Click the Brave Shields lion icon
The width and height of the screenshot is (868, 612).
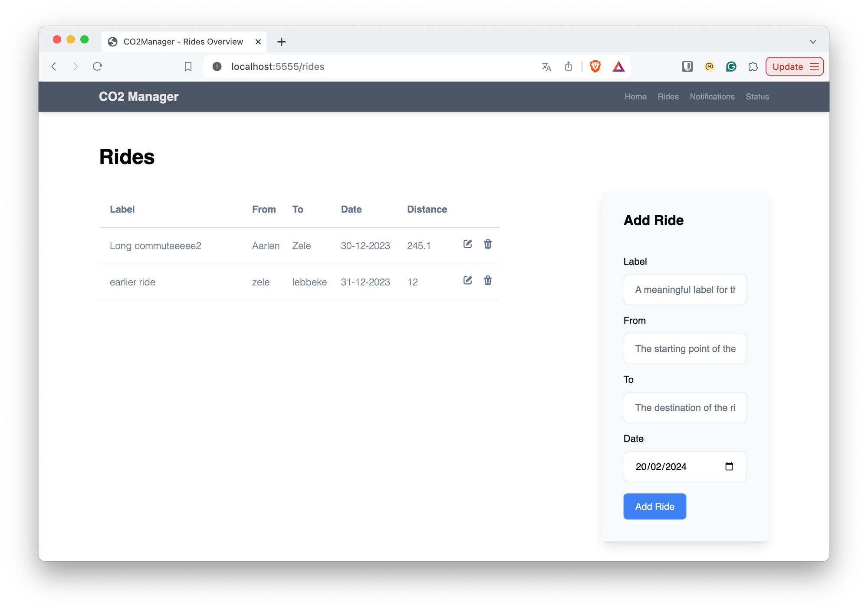point(595,66)
